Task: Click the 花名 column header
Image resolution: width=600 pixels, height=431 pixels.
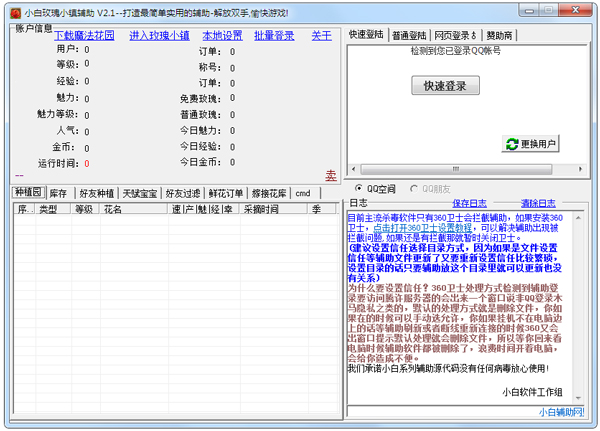Action: point(134,209)
